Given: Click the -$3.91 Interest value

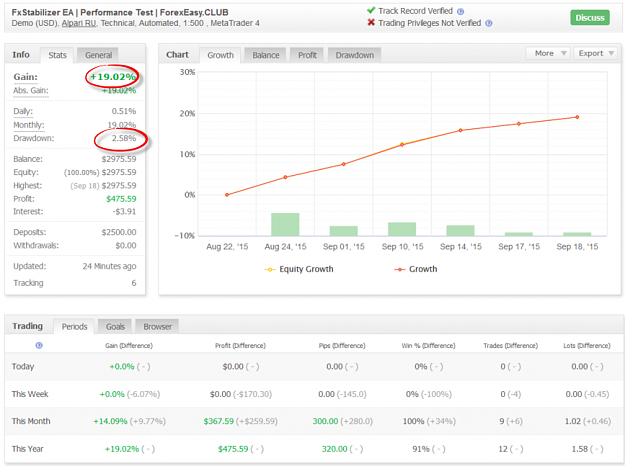Looking at the screenshot, I should [124, 212].
